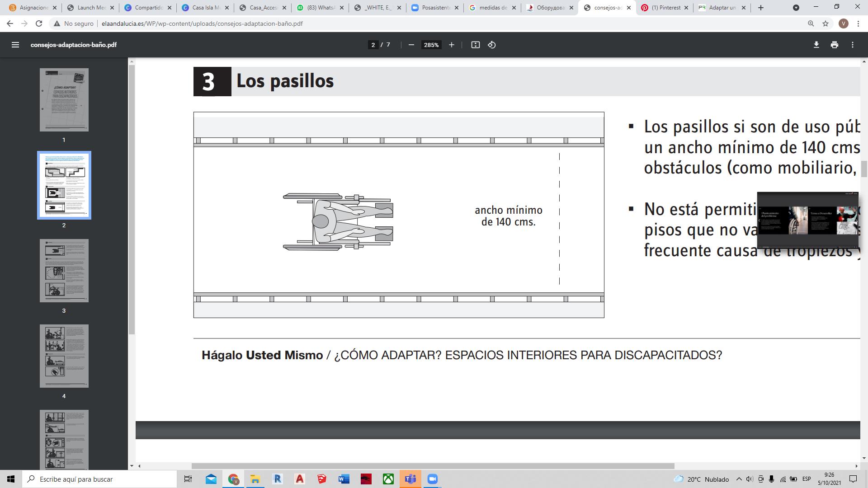Click the zoom percentage field 285%

[431, 45]
